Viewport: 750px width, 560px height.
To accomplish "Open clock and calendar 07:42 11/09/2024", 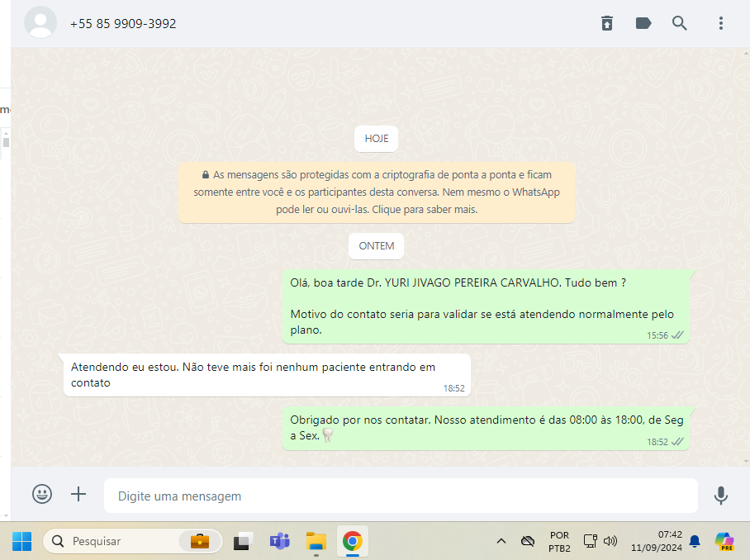I will point(656,541).
